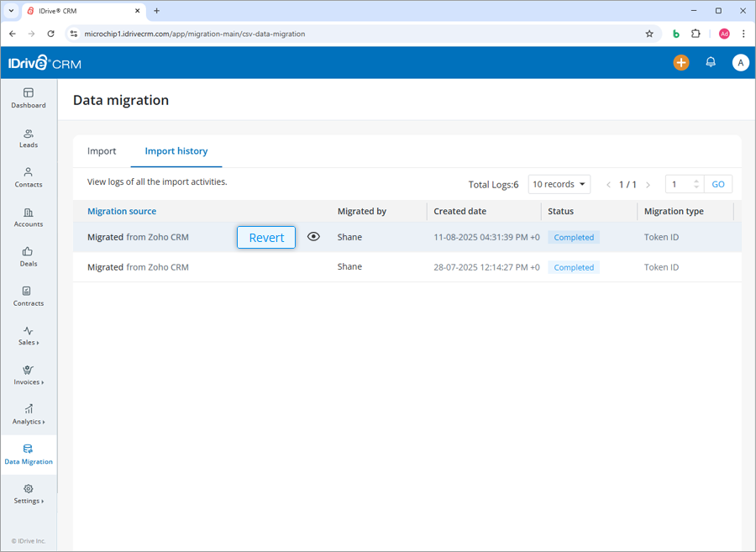756x552 pixels.
Task: Revert the 11-08-2025 migration
Action: click(265, 238)
